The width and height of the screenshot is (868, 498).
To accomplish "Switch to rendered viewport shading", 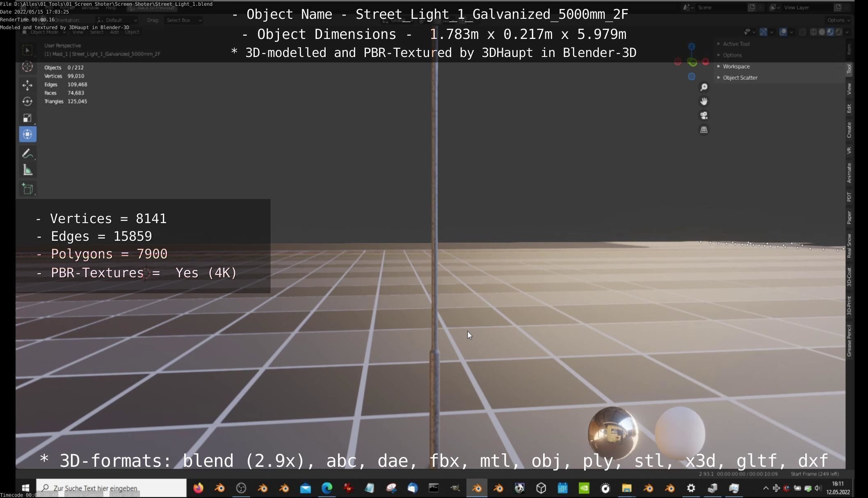I will click(839, 32).
